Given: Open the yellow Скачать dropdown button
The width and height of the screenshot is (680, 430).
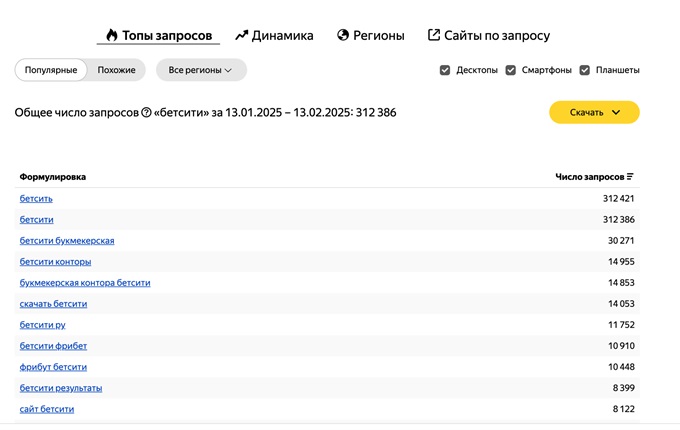Looking at the screenshot, I should tap(594, 112).
